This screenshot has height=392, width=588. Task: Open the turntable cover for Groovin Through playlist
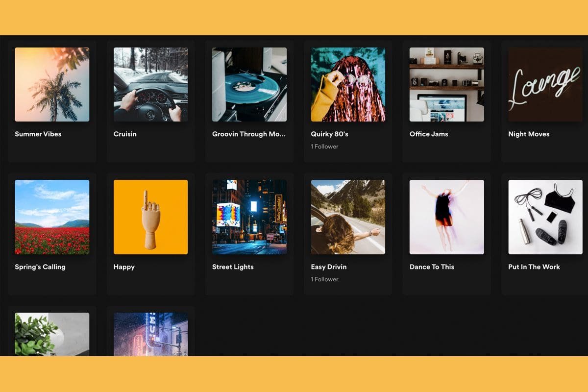(x=249, y=84)
